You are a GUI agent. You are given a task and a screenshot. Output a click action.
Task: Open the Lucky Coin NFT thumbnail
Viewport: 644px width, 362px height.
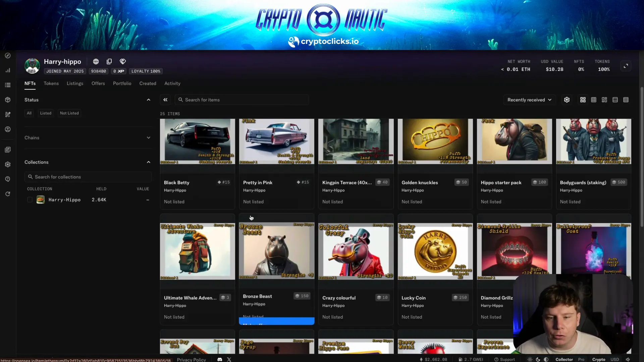click(x=435, y=251)
